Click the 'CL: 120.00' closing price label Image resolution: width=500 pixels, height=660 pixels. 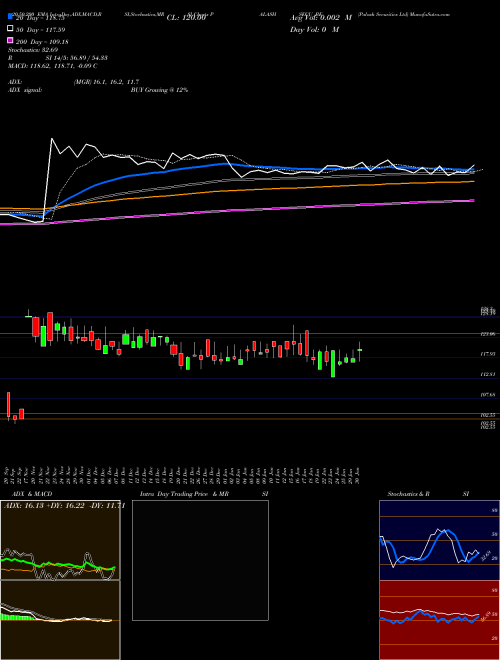click(186, 18)
